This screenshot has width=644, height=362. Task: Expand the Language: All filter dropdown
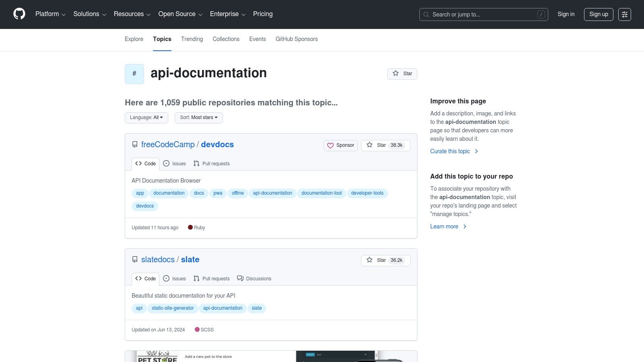tap(146, 118)
